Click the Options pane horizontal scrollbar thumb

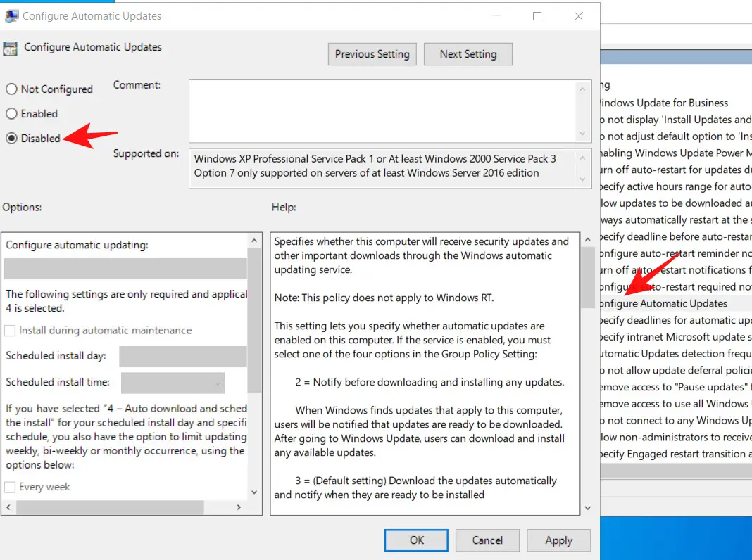[111, 507]
